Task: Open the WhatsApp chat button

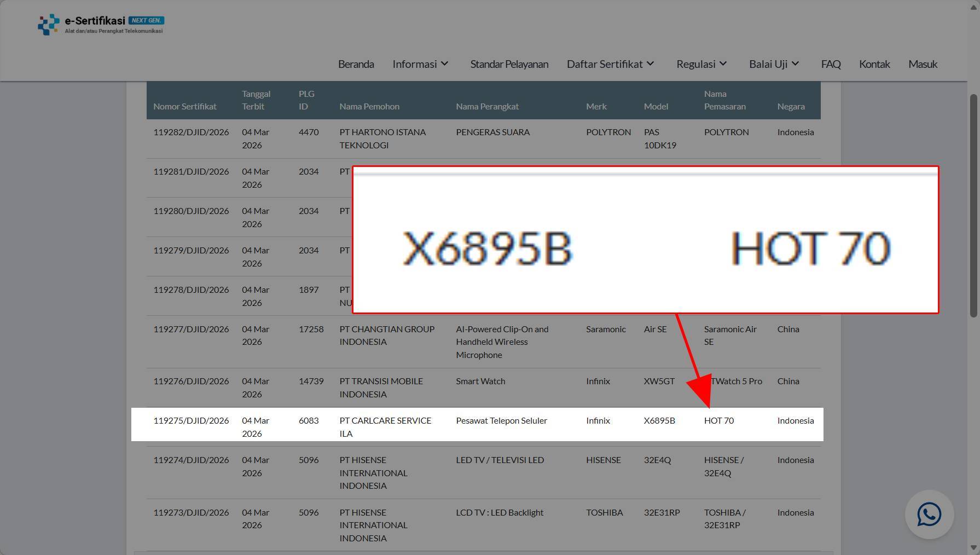Action: click(929, 514)
